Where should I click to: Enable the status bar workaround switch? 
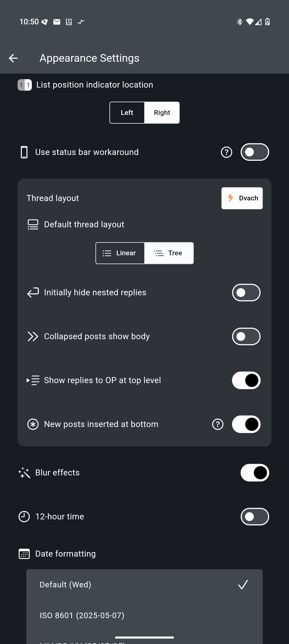[255, 152]
